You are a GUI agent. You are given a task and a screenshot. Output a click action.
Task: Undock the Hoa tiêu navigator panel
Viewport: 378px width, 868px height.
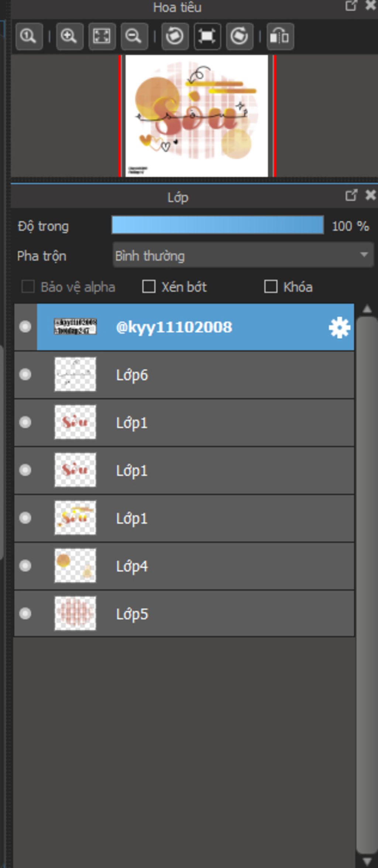click(351, 6)
